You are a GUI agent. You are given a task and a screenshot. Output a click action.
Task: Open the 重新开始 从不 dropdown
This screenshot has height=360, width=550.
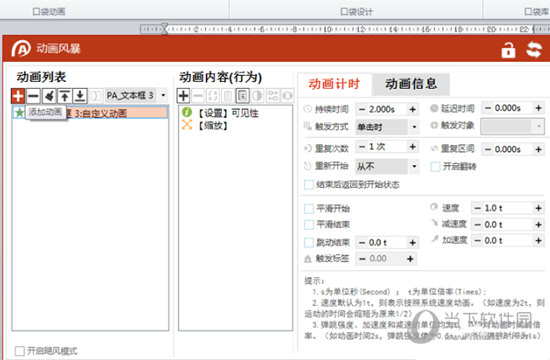click(414, 166)
